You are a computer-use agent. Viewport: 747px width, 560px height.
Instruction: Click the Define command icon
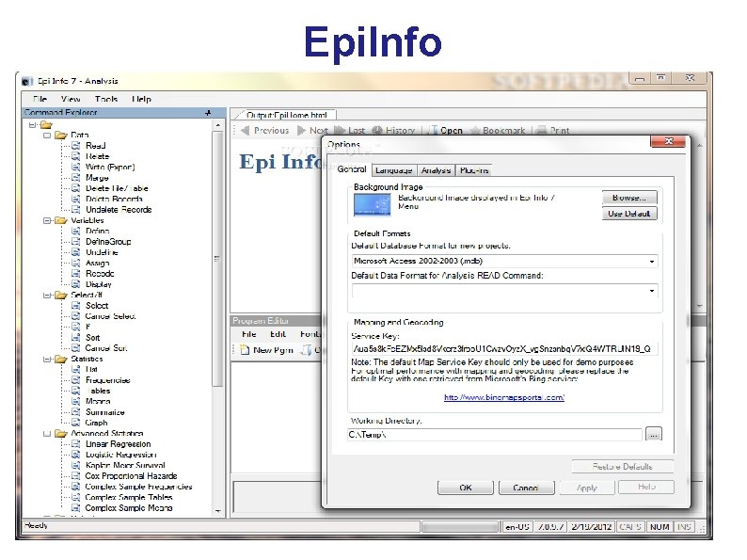point(75,231)
